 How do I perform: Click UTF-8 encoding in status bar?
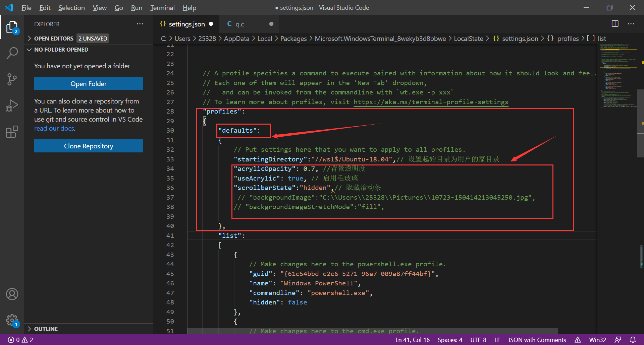(478, 340)
